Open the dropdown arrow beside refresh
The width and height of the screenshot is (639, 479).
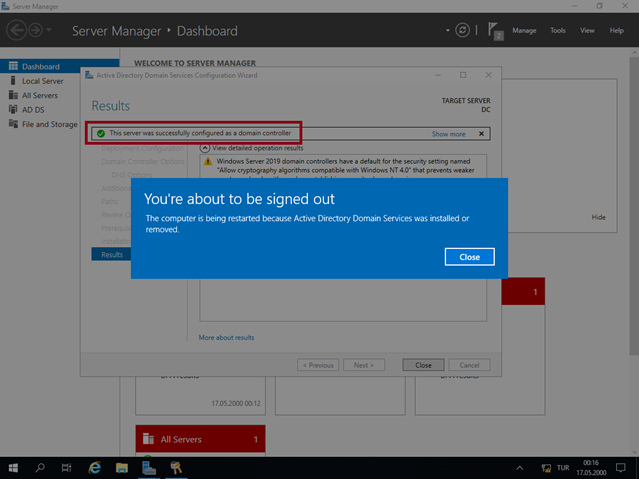click(447, 30)
